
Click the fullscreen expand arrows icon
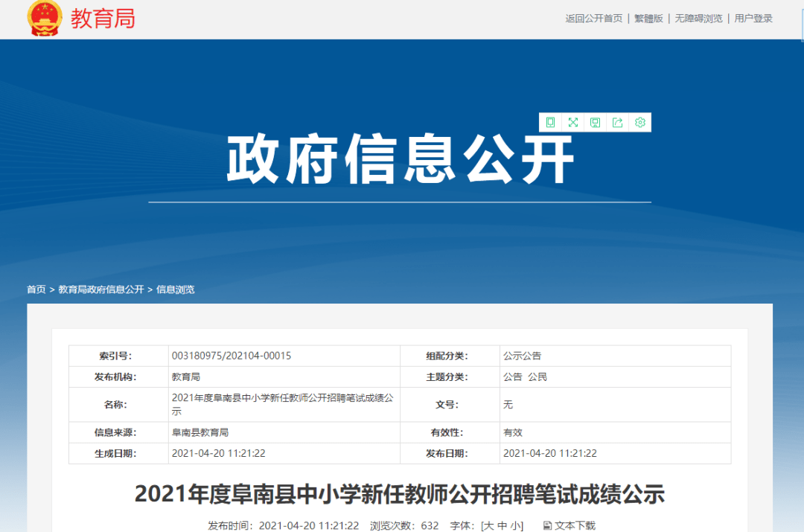coord(572,123)
